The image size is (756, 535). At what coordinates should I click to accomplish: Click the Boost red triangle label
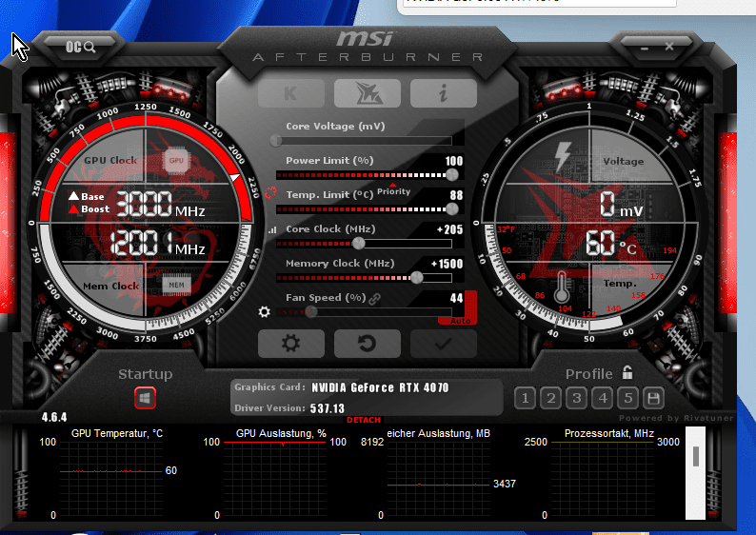(90, 209)
